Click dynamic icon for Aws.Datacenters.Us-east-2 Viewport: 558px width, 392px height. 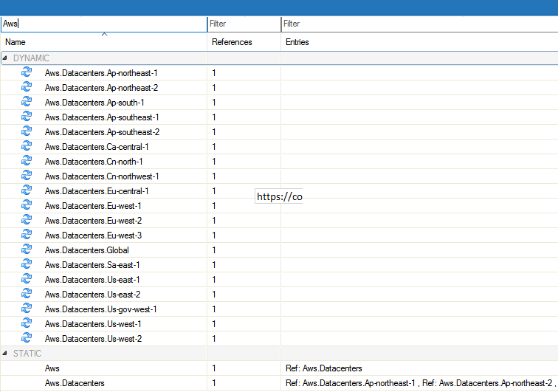click(27, 294)
